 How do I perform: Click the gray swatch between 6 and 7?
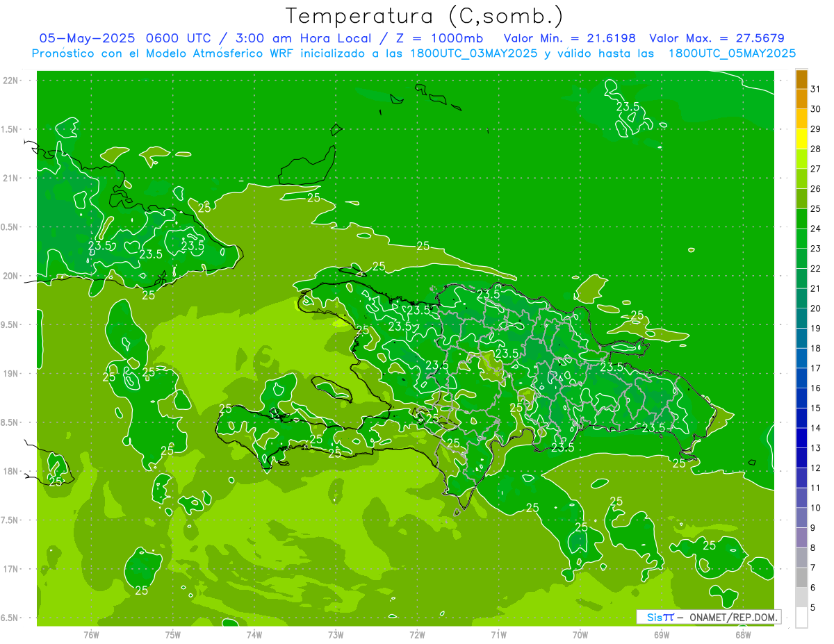pyautogui.click(x=801, y=577)
